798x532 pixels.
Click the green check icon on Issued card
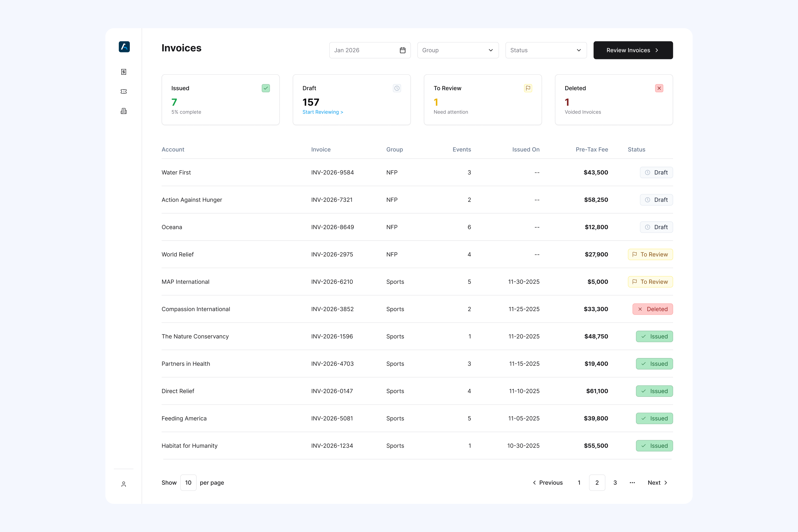(x=266, y=88)
